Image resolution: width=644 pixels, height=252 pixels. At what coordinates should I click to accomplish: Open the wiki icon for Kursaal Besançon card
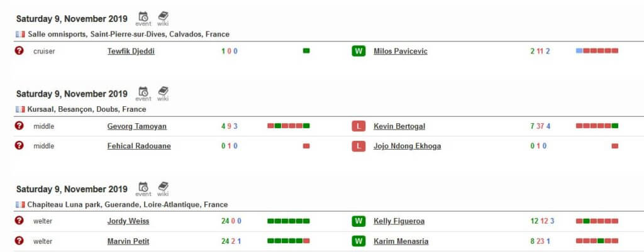pyautogui.click(x=163, y=94)
